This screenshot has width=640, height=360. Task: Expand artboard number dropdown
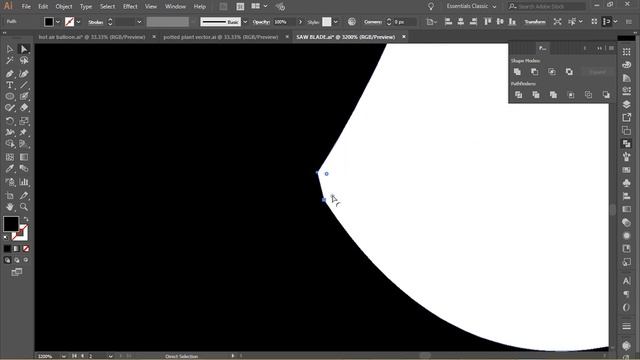click(111, 356)
